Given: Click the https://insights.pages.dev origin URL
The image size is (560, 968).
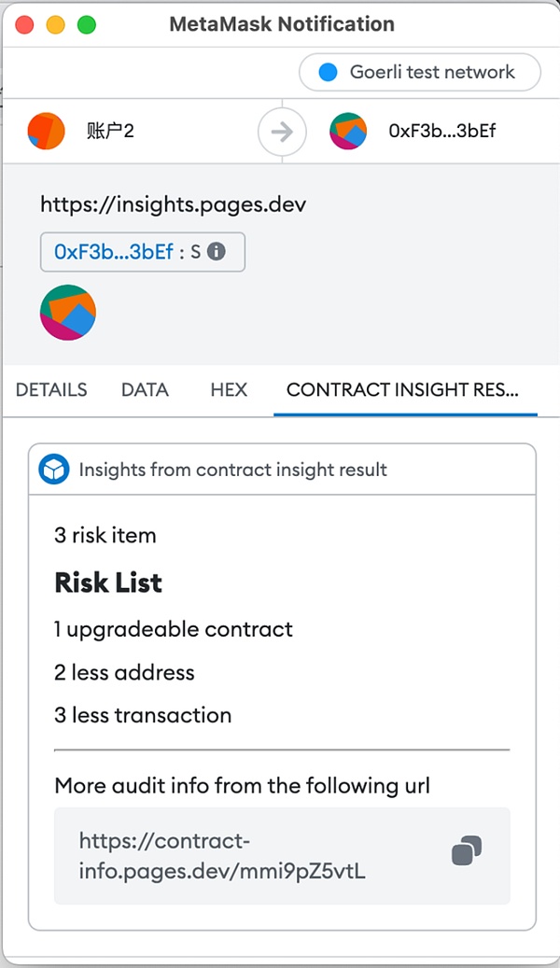Looking at the screenshot, I should [x=173, y=204].
